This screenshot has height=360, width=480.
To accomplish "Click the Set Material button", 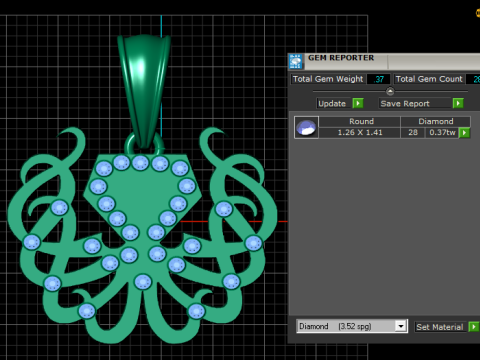I will [x=440, y=327].
